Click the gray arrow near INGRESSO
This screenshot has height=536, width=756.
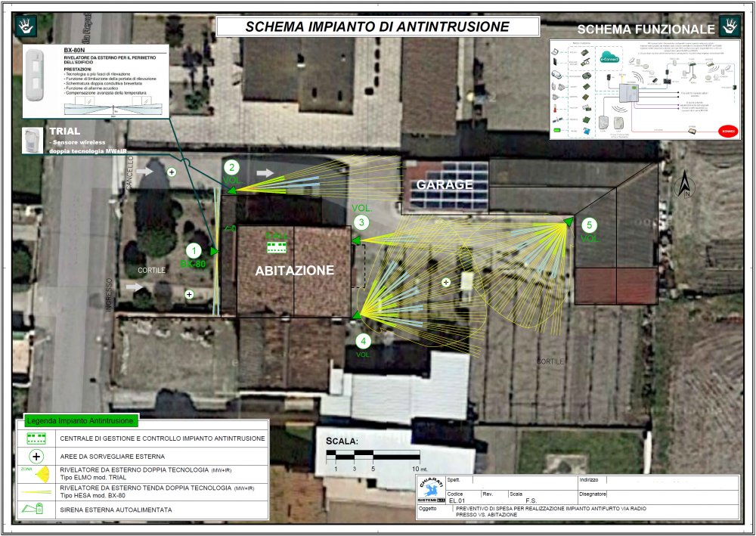(x=135, y=287)
